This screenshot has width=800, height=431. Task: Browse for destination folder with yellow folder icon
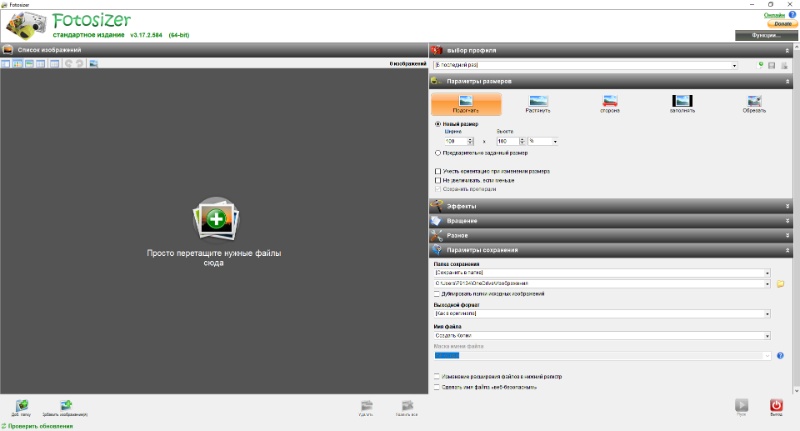click(x=780, y=284)
